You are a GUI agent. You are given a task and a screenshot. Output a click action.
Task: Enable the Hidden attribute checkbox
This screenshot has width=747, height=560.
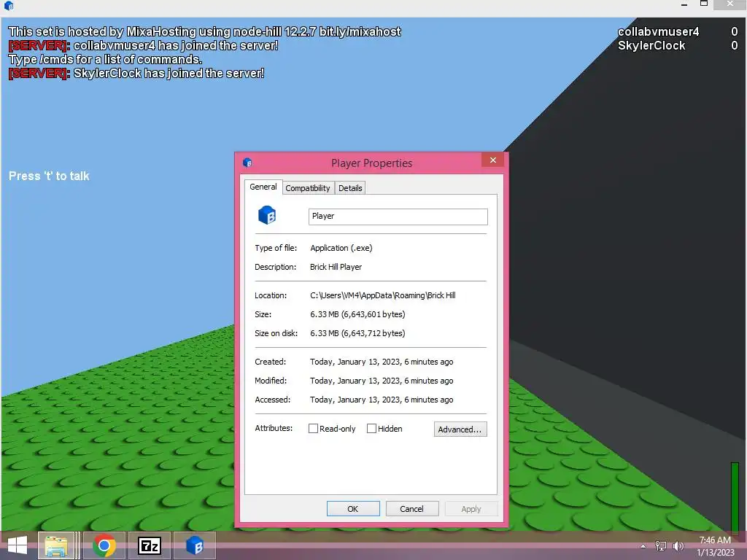tap(371, 429)
